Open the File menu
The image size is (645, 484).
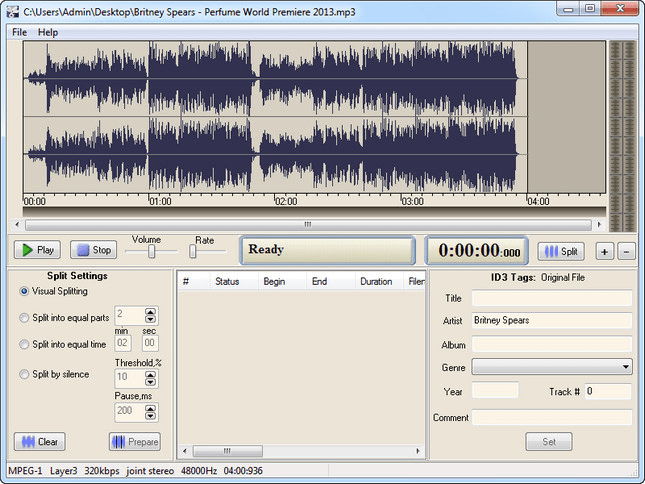pyautogui.click(x=19, y=32)
